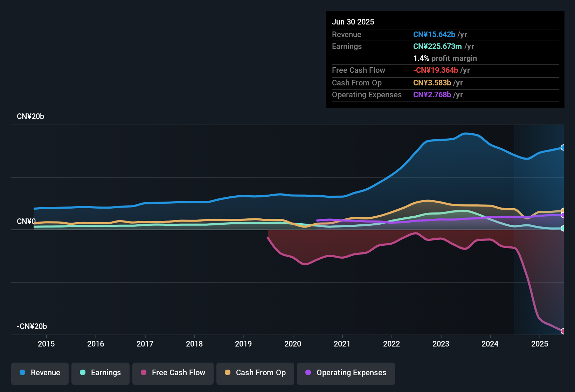Click the Earnings line endpoint marker
This screenshot has height=392, width=575.
point(563,229)
